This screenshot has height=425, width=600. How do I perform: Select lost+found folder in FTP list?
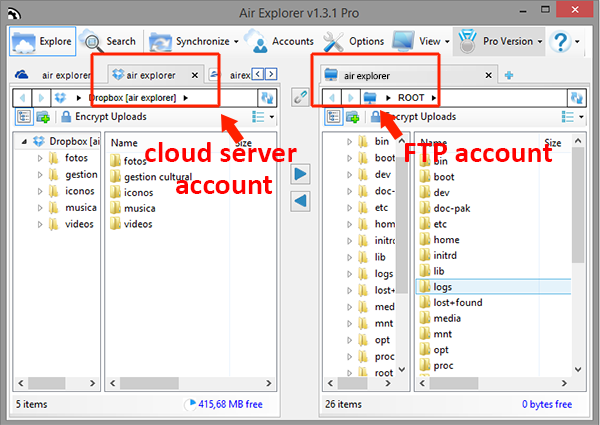point(451,302)
